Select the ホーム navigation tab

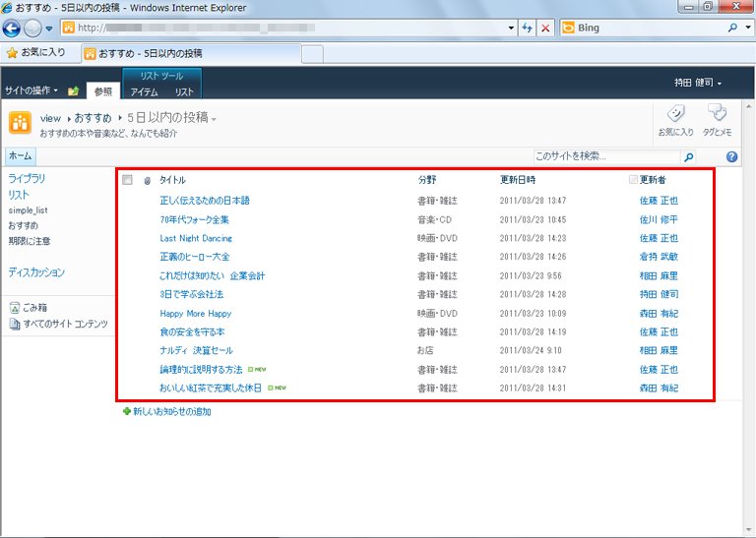(21, 156)
